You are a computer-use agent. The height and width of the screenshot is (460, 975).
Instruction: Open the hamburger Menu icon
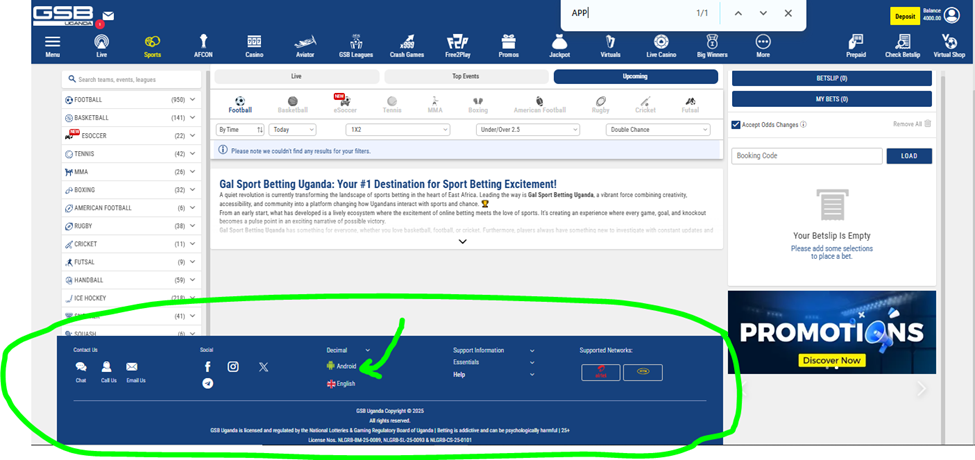coord(53,42)
